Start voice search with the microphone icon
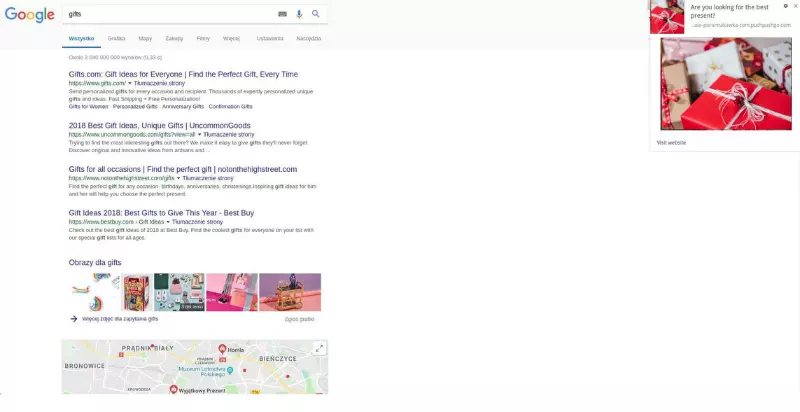The height and width of the screenshot is (412, 800). [299, 14]
